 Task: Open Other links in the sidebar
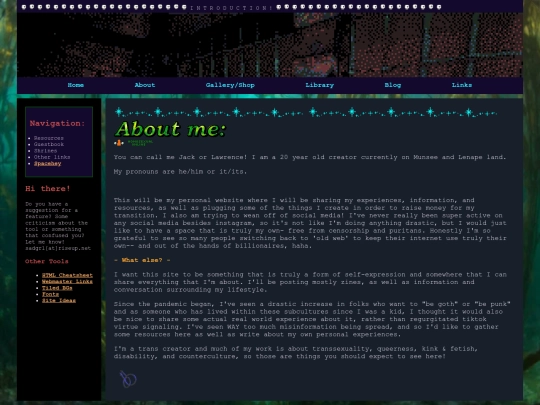[52, 157]
